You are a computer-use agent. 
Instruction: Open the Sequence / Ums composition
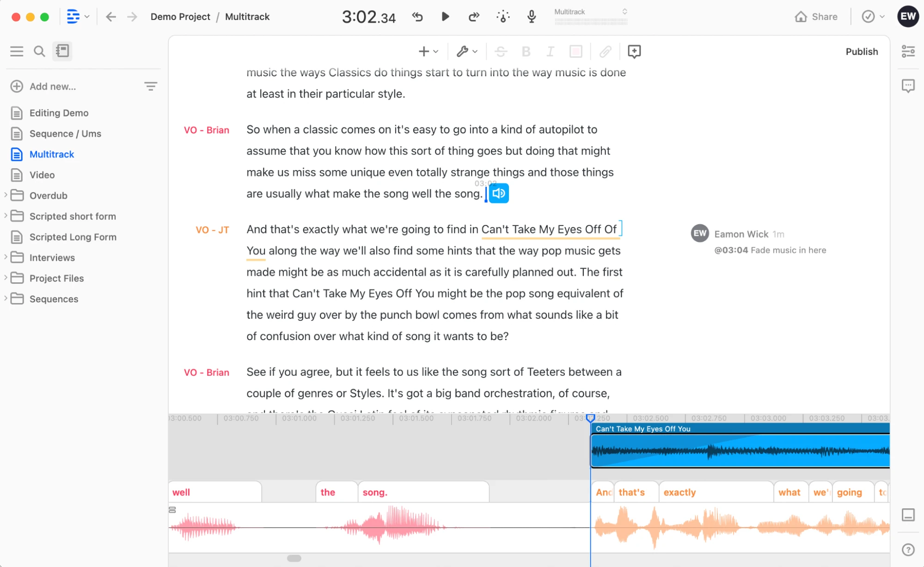coord(65,134)
